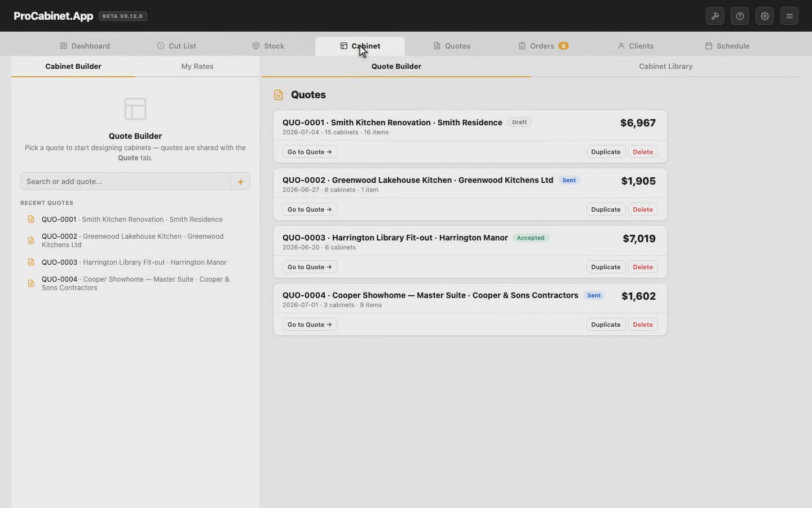Click the orders badge showing 5

pyautogui.click(x=563, y=46)
